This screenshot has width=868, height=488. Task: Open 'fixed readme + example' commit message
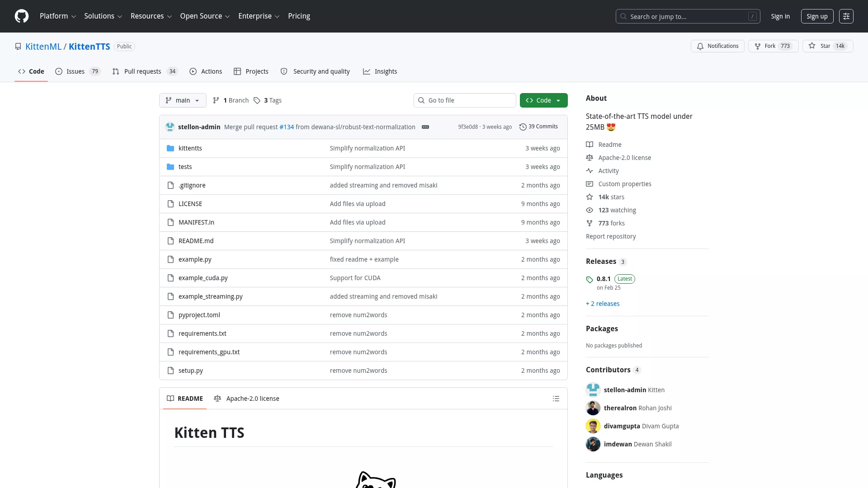point(364,259)
